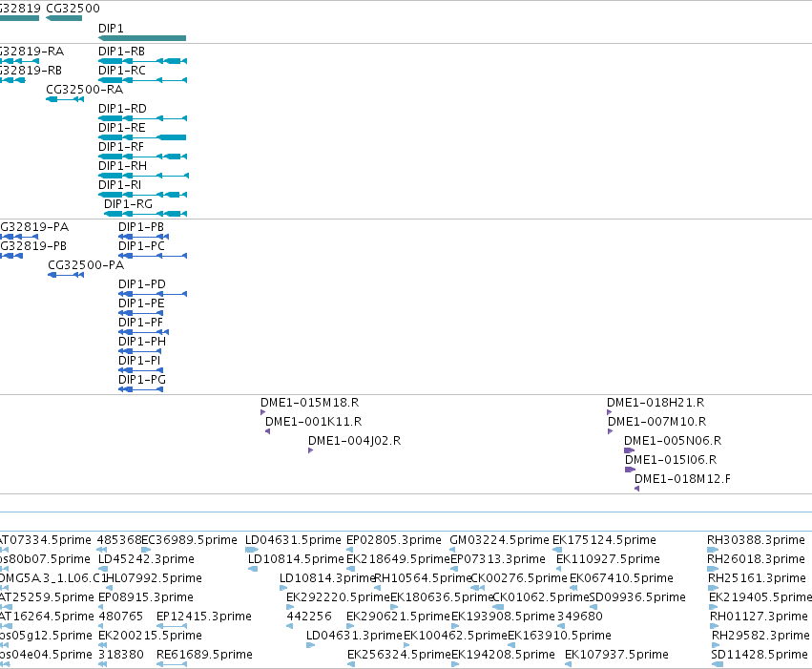Click the LD10814.3prime EST label

click(326, 579)
